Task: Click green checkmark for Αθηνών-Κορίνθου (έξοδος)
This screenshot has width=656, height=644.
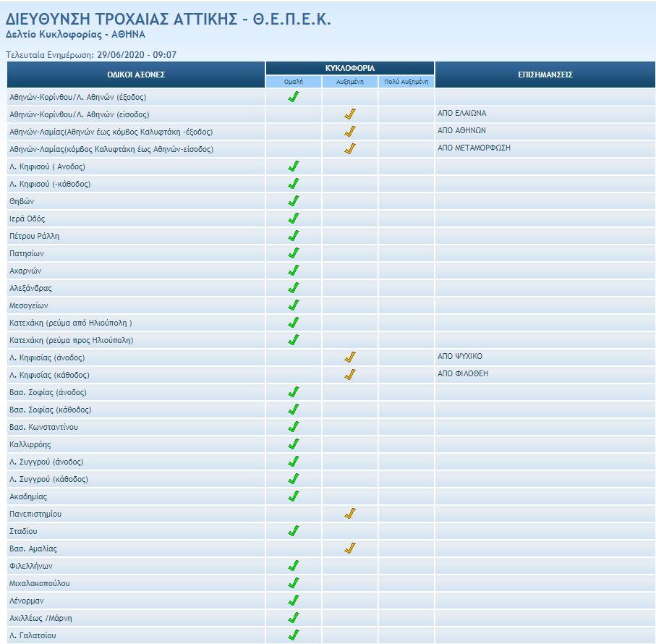Action: pos(294,97)
